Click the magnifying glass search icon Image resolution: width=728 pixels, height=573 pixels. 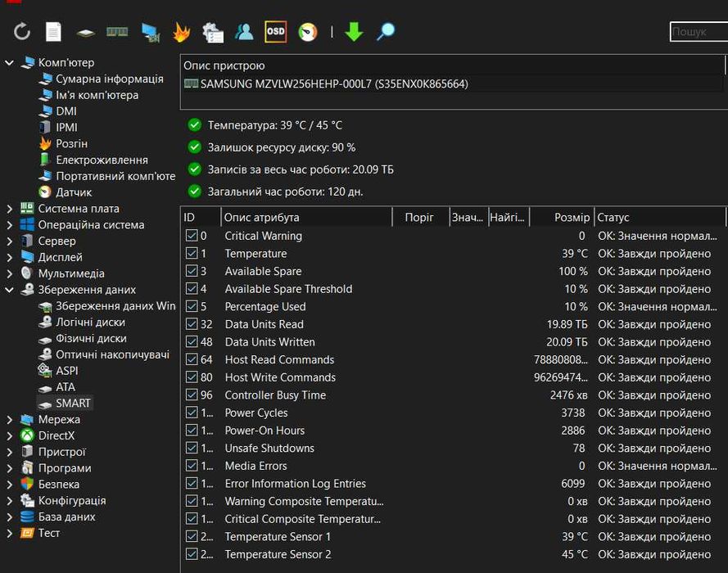coord(386,32)
